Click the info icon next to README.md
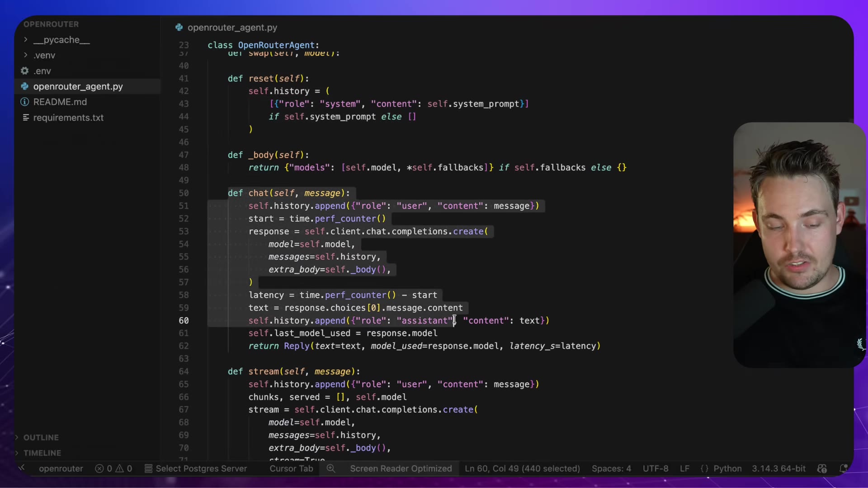The width and height of the screenshot is (868, 488). (25, 102)
